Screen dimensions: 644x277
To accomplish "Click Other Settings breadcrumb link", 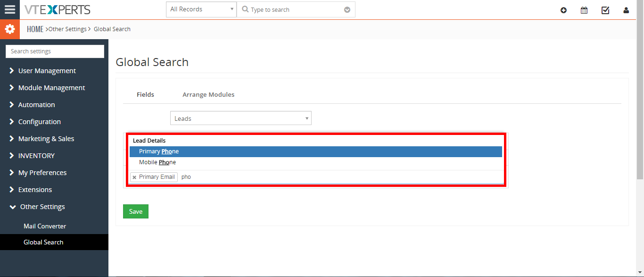I will (67, 29).
